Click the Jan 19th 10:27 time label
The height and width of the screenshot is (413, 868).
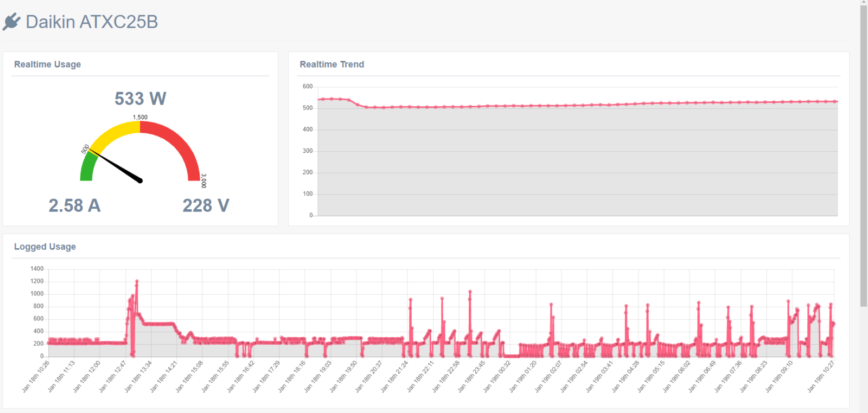click(x=820, y=376)
